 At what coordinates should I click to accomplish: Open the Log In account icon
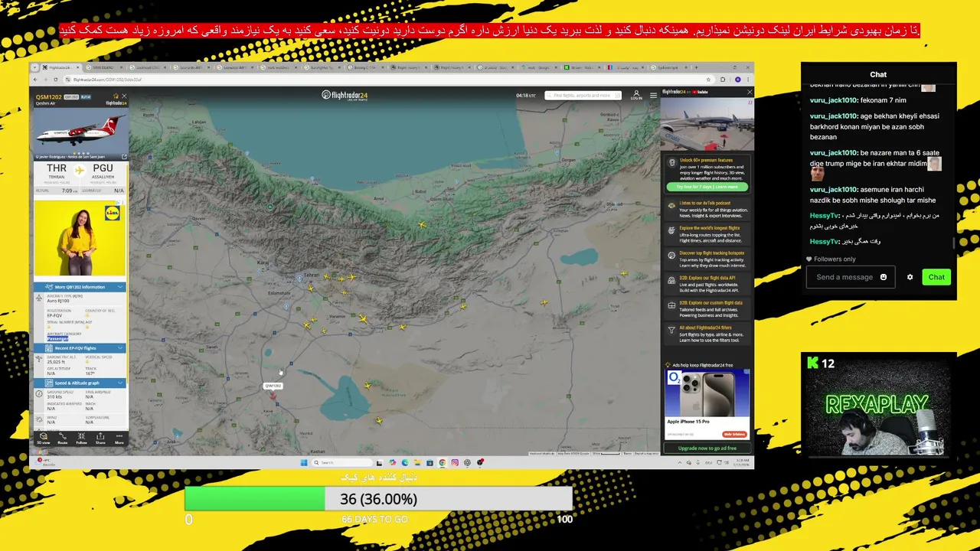tap(635, 95)
